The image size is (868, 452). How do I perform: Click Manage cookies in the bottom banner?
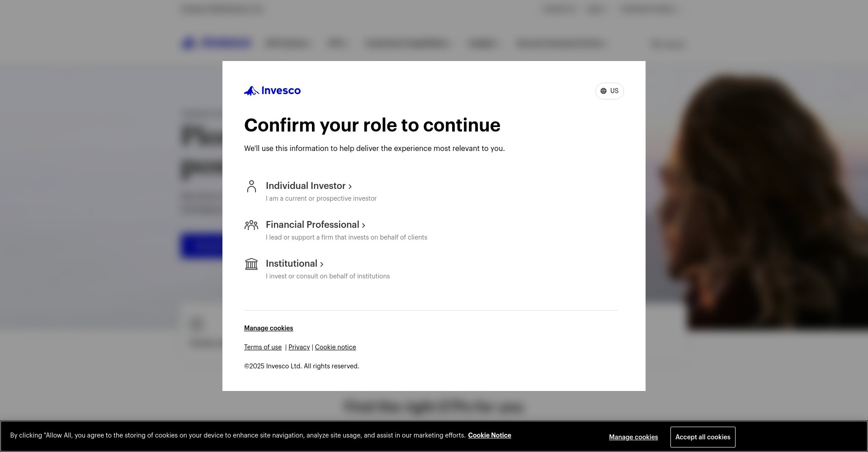tap(633, 437)
